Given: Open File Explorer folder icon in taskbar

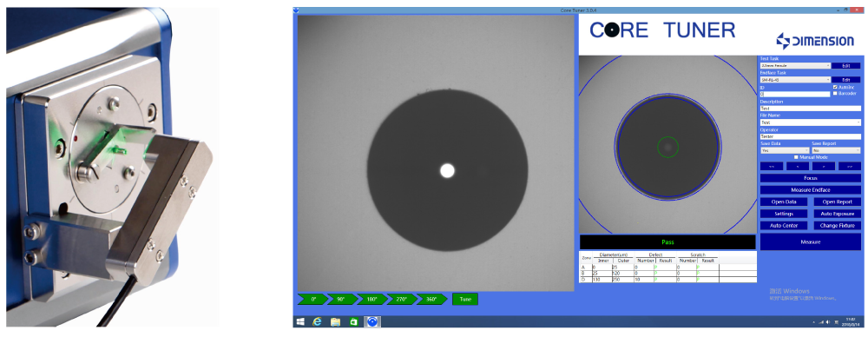Looking at the screenshot, I should click(x=335, y=321).
